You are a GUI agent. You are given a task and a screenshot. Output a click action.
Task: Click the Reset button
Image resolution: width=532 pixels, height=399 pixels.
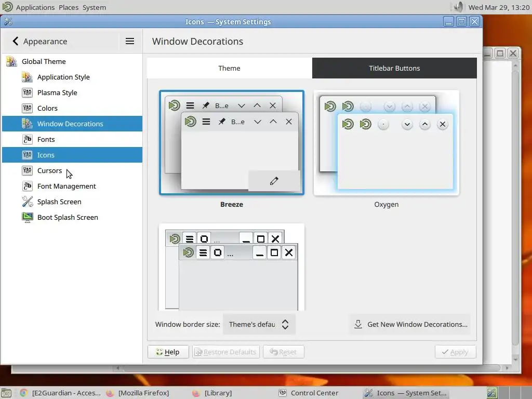tap(283, 352)
